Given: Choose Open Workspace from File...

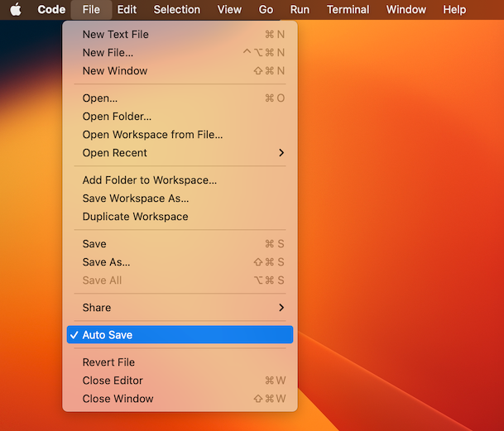Looking at the screenshot, I should [x=152, y=135].
